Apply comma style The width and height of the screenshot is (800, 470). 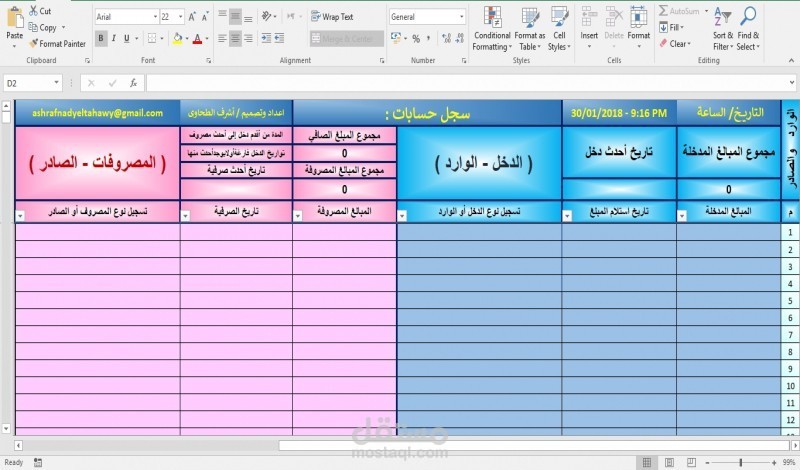click(x=429, y=38)
